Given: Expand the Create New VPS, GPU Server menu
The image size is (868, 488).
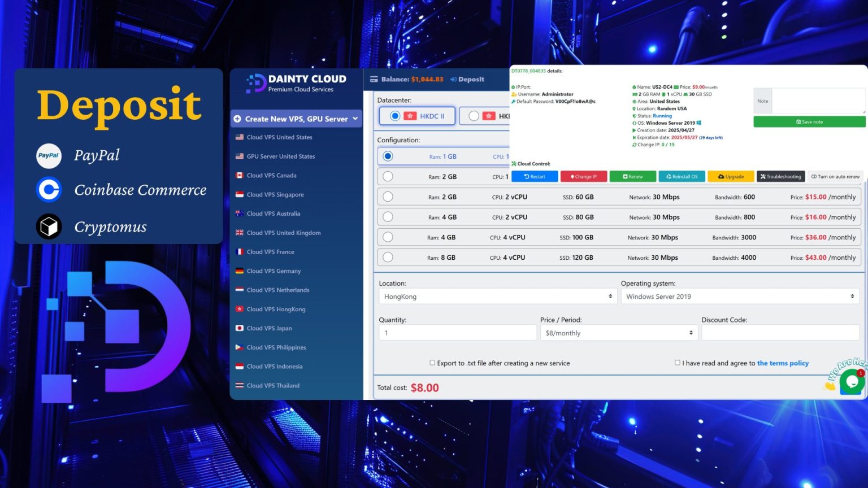Looking at the screenshot, I should click(296, 119).
